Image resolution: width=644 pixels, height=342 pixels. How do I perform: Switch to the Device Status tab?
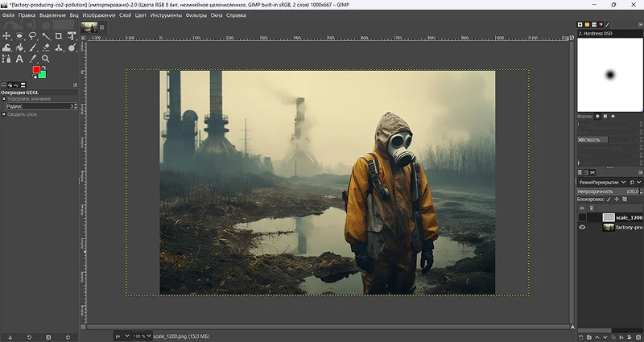point(10,85)
